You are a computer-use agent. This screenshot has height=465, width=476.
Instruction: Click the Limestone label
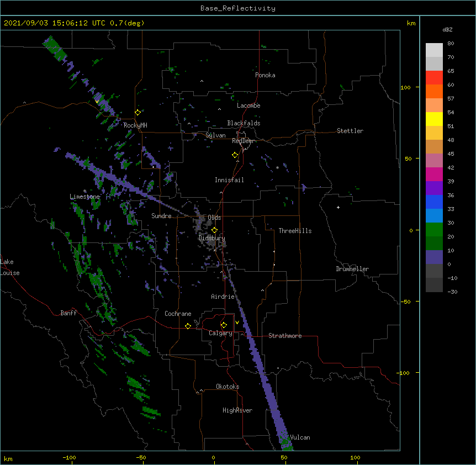[x=84, y=197]
